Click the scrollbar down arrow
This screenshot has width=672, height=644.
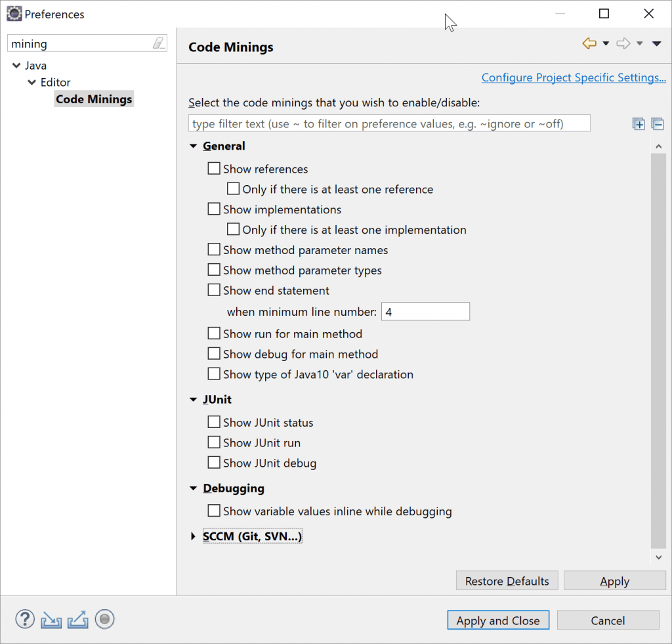(x=658, y=557)
